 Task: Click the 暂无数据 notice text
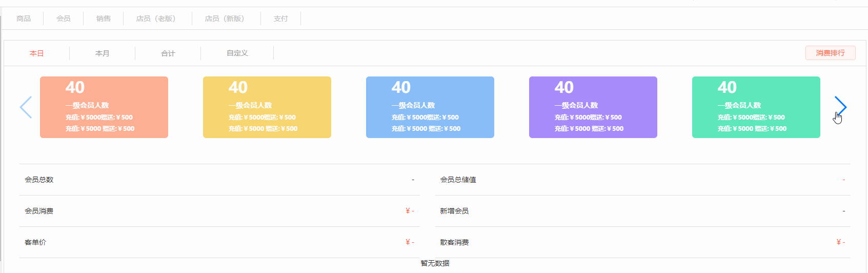(435, 263)
